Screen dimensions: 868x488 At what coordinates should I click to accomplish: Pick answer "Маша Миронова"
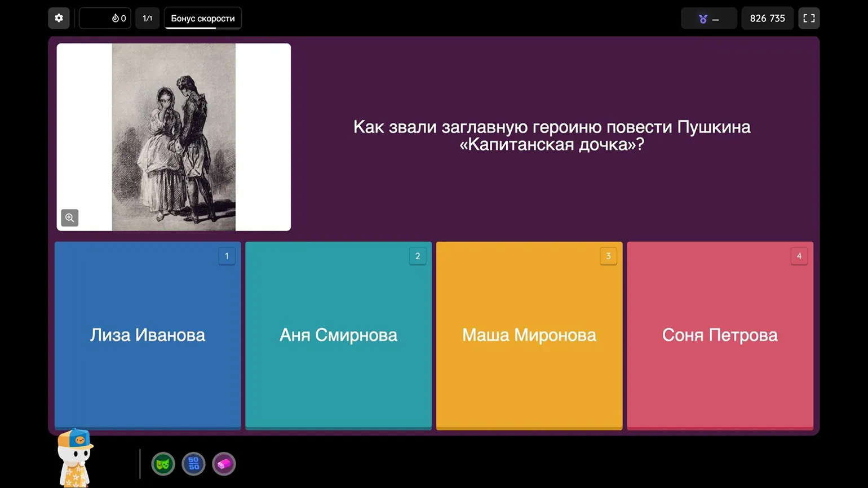click(529, 335)
